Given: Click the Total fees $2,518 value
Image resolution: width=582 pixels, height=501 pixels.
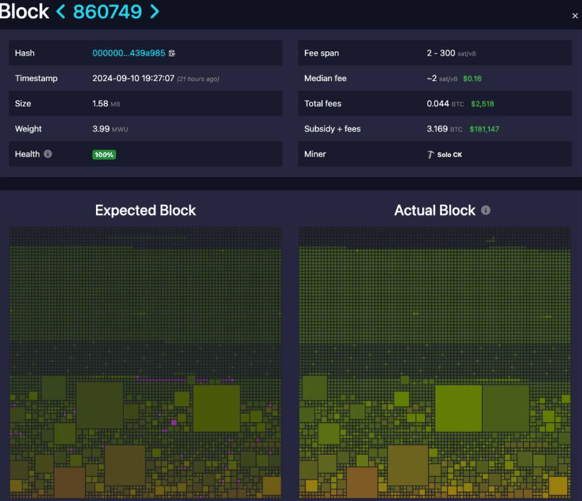Looking at the screenshot, I should (482, 104).
